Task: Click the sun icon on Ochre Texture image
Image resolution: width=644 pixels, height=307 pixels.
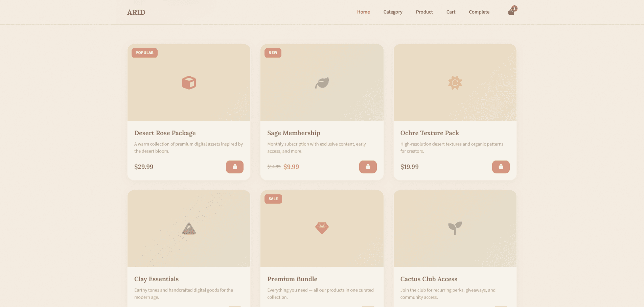Action: pyautogui.click(x=455, y=82)
